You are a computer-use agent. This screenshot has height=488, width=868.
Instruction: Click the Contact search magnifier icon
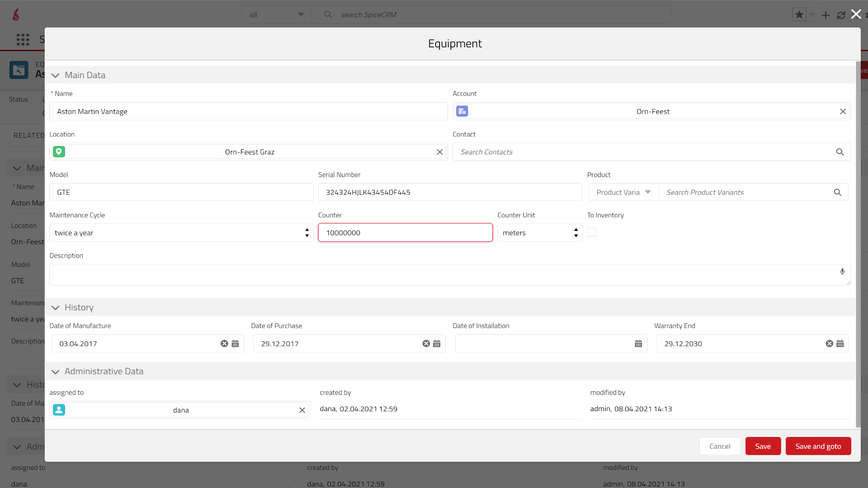[840, 152]
